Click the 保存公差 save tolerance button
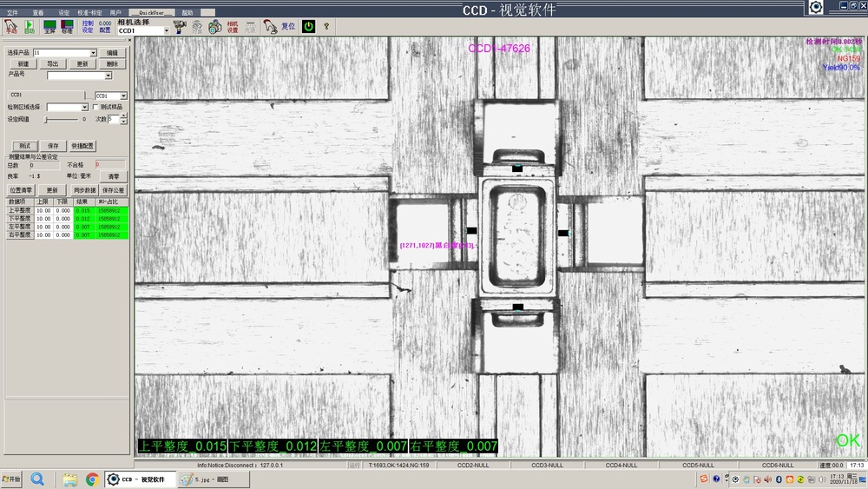The width and height of the screenshot is (868, 489). 113,189
